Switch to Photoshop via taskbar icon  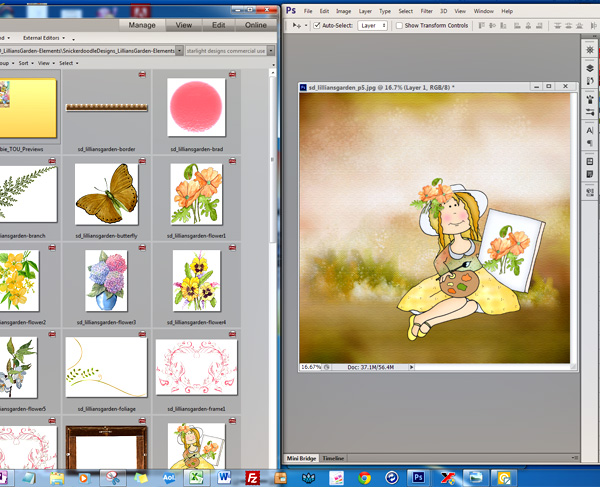(418, 477)
